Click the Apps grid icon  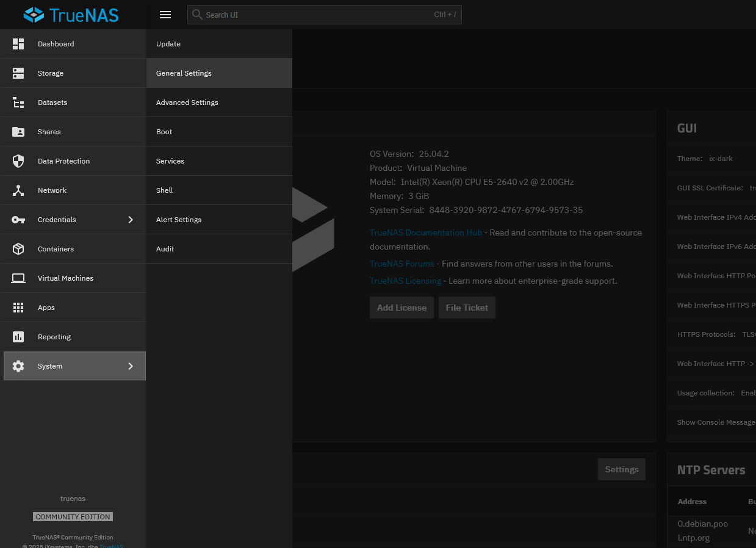coord(18,308)
